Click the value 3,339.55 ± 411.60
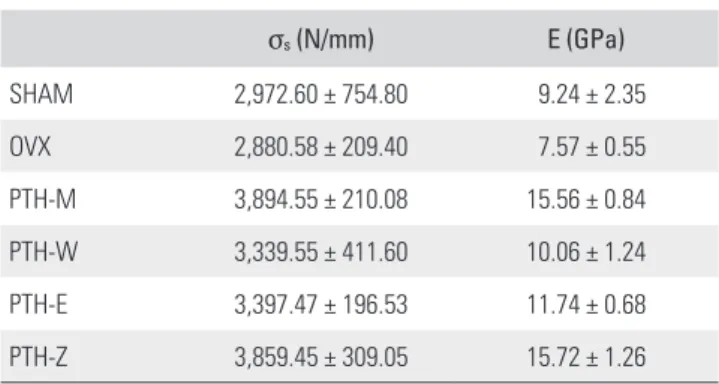 321,252
